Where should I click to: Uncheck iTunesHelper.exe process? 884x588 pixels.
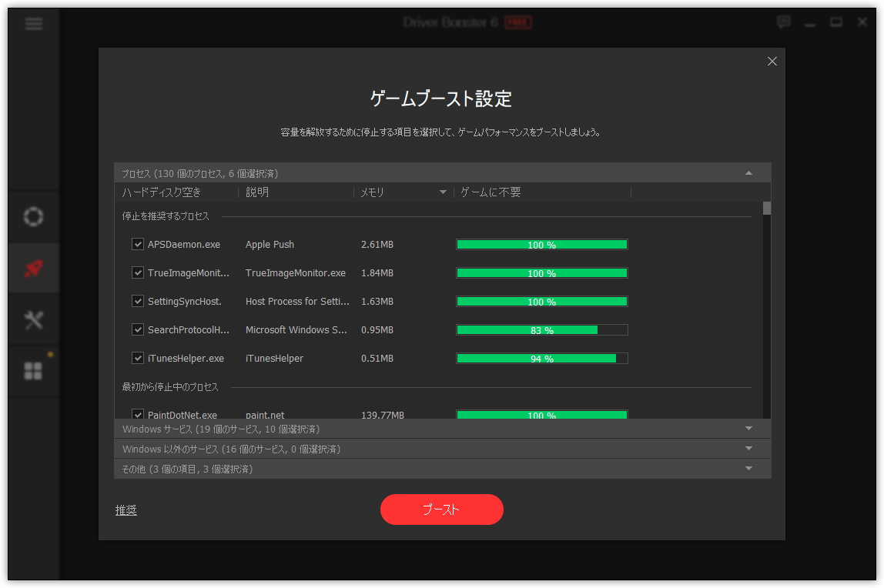click(x=138, y=358)
